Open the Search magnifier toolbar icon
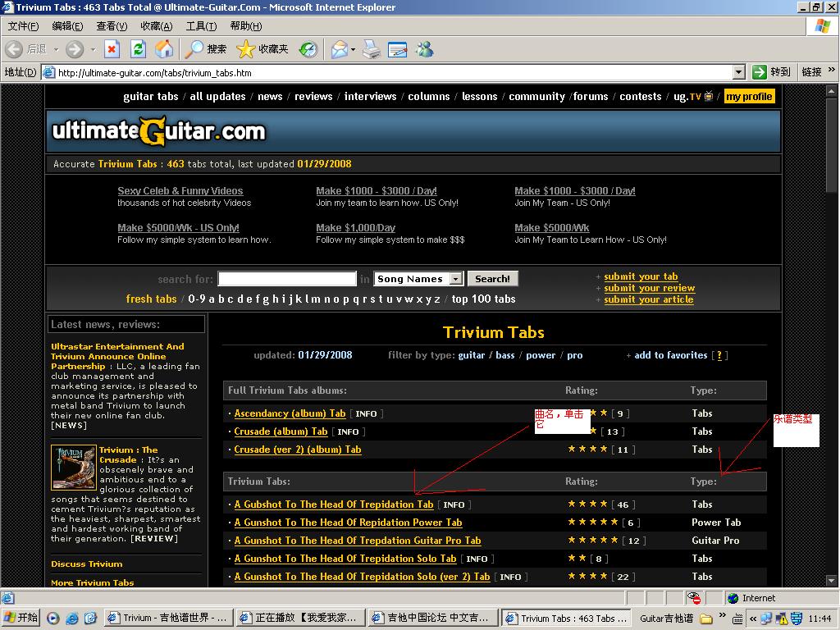Viewport: 840px width, 630px height. 194,49
